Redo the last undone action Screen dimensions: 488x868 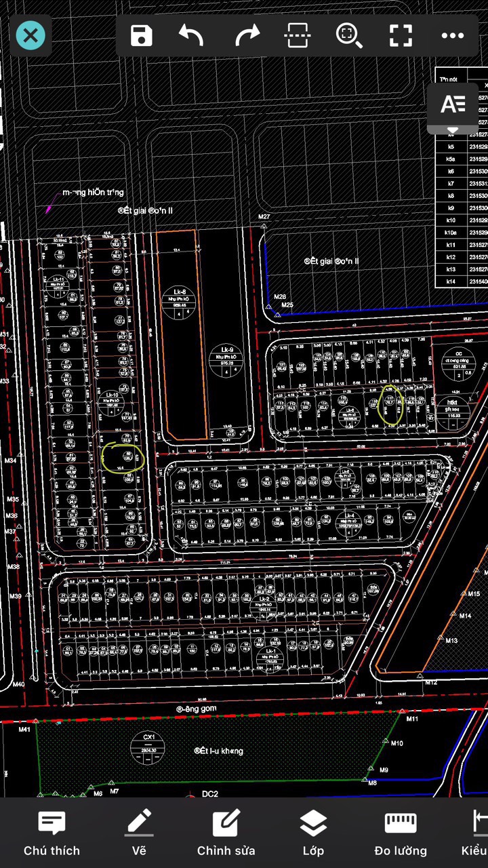[x=247, y=35]
